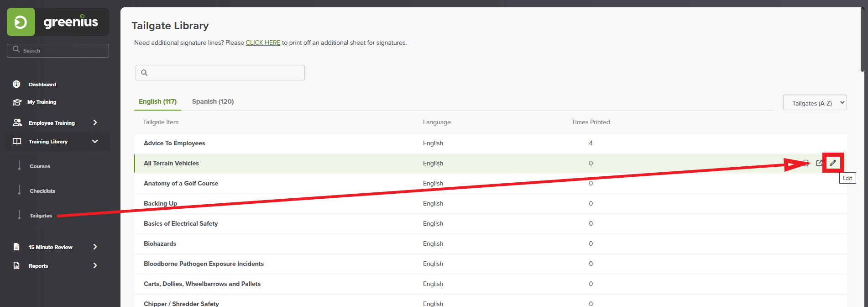
Task: Open Bloodborne Pathogen Exposure Incidents tailgate
Action: 204,264
